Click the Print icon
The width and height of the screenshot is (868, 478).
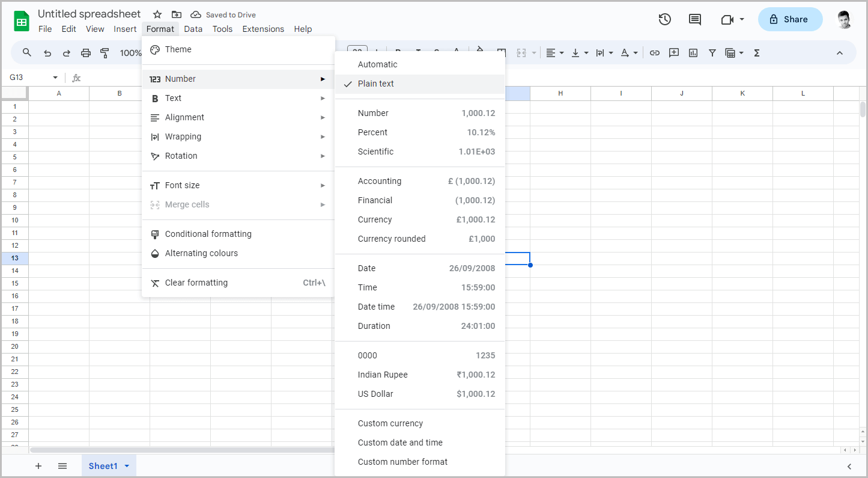point(86,53)
